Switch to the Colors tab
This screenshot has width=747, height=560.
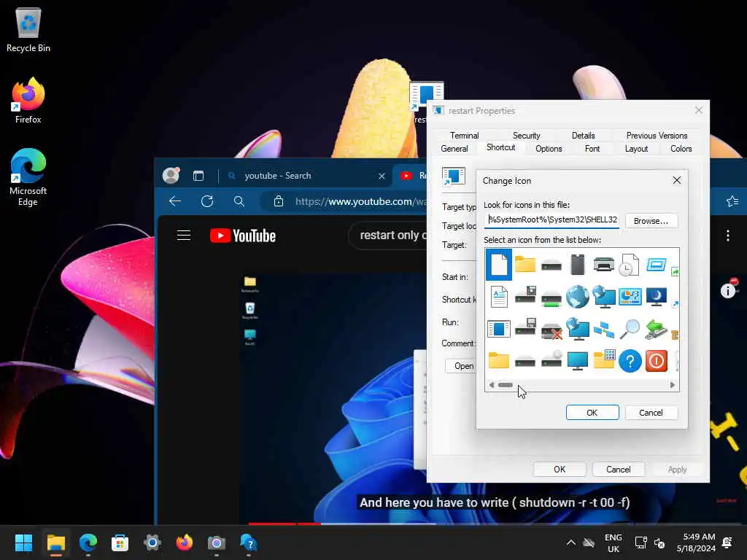[681, 149]
